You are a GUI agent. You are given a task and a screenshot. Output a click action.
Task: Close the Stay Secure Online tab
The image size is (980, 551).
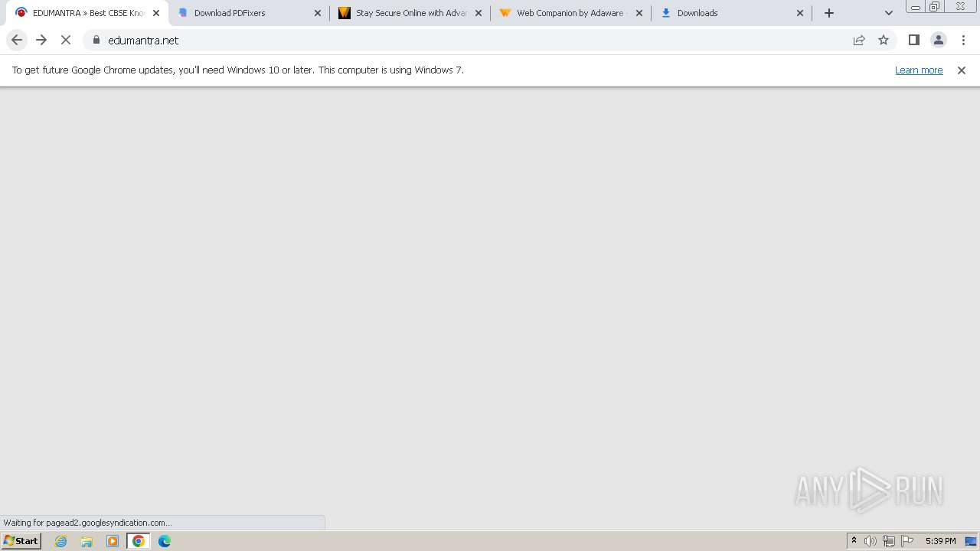click(x=479, y=13)
